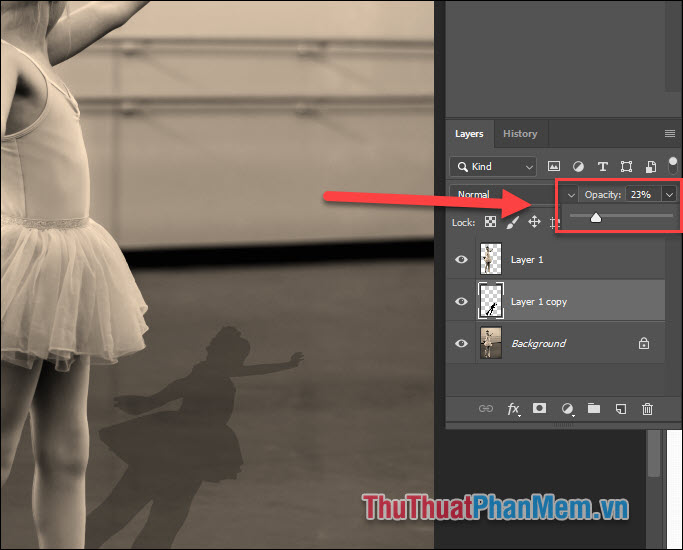Delete layer trash icon
The height and width of the screenshot is (550, 683).
[x=647, y=409]
